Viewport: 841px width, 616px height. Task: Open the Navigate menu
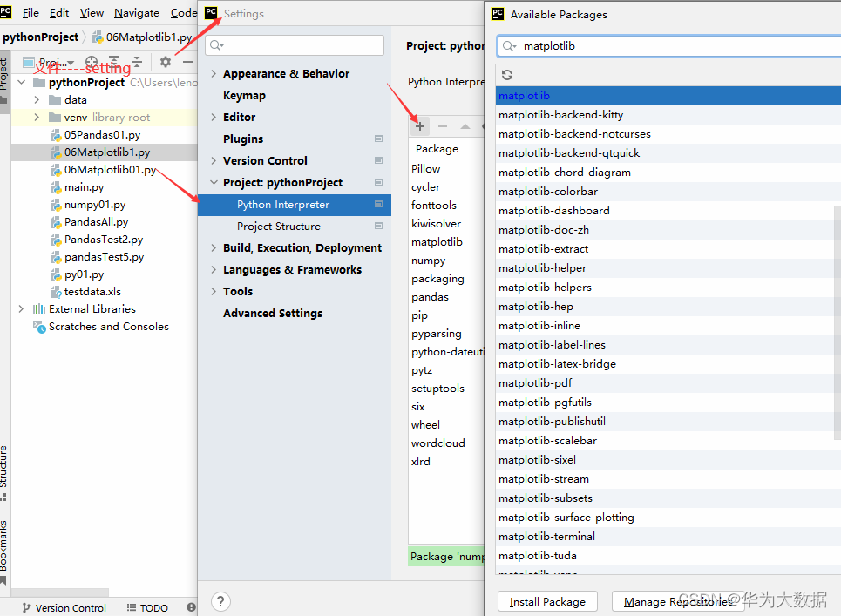click(137, 13)
